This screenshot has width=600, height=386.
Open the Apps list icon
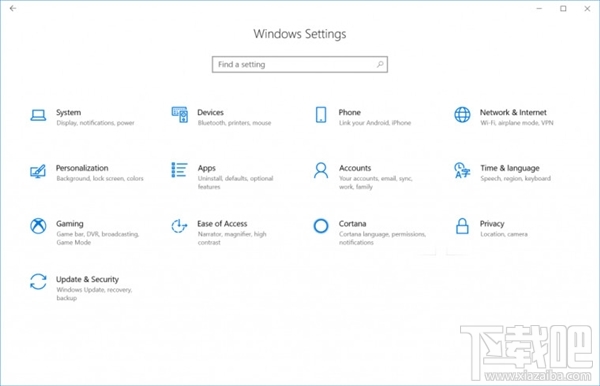pyautogui.click(x=179, y=170)
